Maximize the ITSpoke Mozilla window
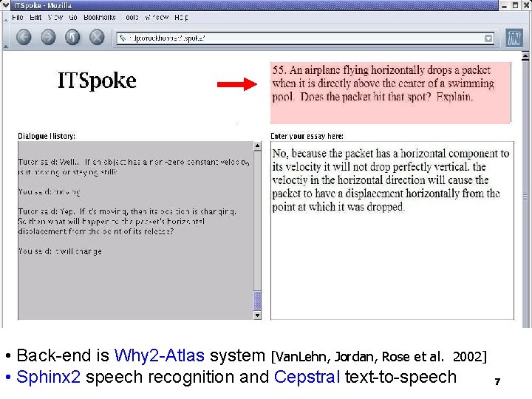Image resolution: width=532 pixels, height=399 pixels. (516, 5)
